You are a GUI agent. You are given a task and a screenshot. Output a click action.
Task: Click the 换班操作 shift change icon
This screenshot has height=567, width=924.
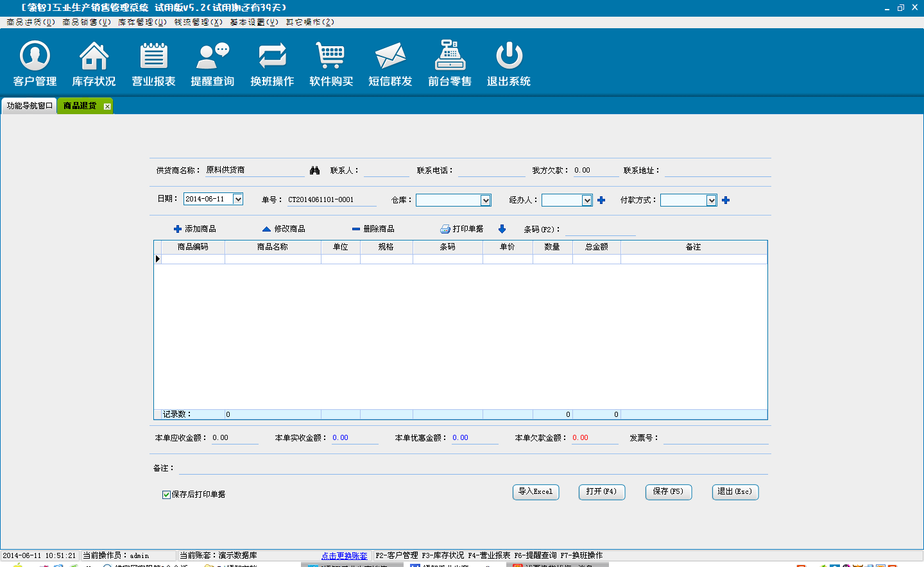[272, 56]
